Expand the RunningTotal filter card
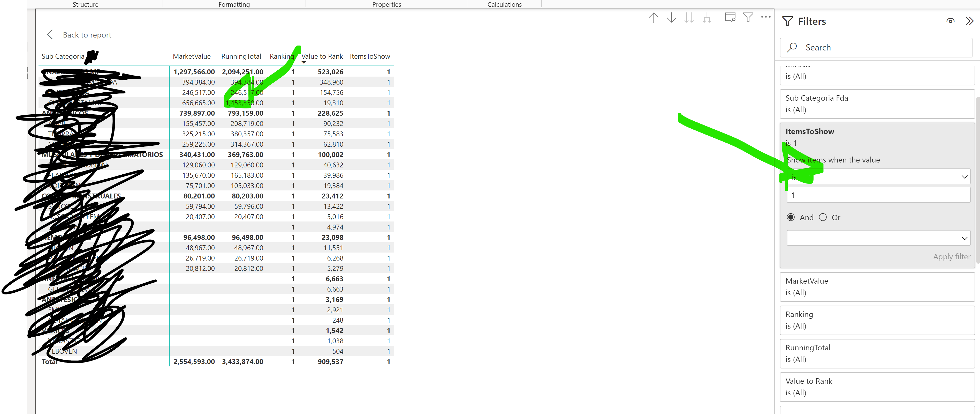This screenshot has height=414, width=980. coord(877,353)
